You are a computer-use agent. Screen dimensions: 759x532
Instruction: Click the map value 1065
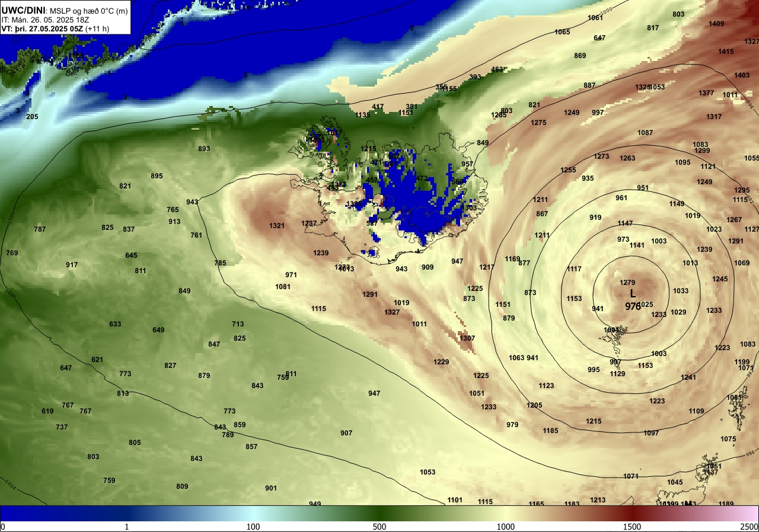tap(562, 32)
